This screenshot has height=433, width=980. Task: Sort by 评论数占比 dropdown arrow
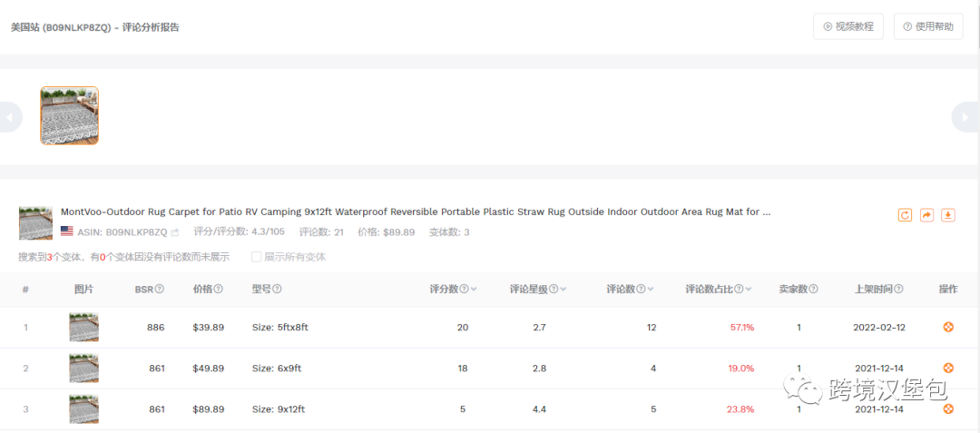pos(748,290)
